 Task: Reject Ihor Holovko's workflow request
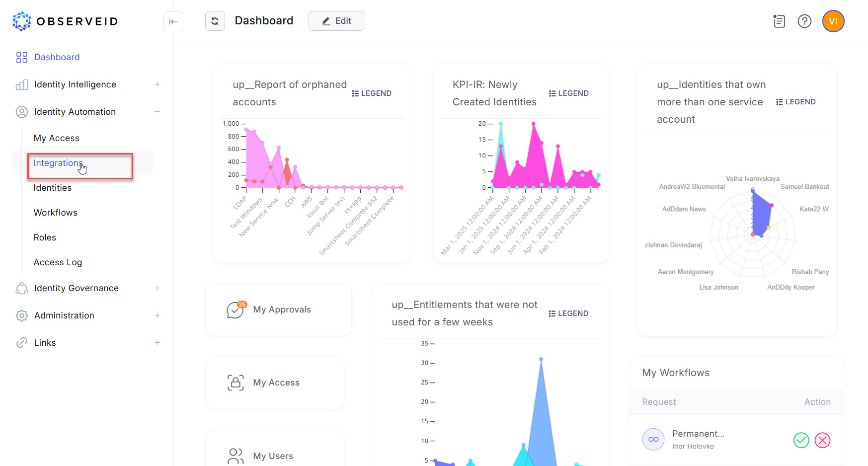[x=823, y=440]
